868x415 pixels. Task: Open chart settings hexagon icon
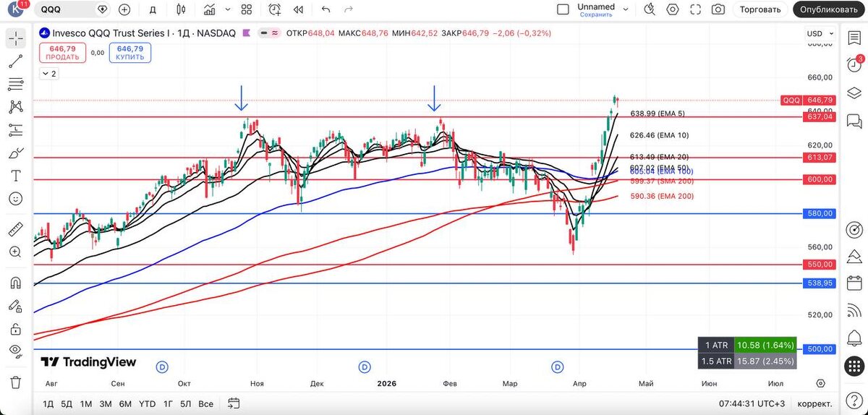(673, 9)
